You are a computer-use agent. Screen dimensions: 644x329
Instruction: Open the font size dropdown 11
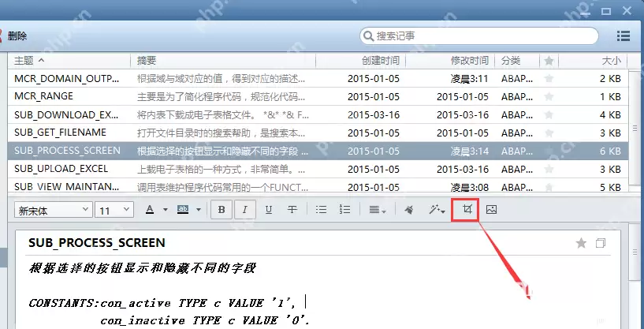tap(114, 210)
